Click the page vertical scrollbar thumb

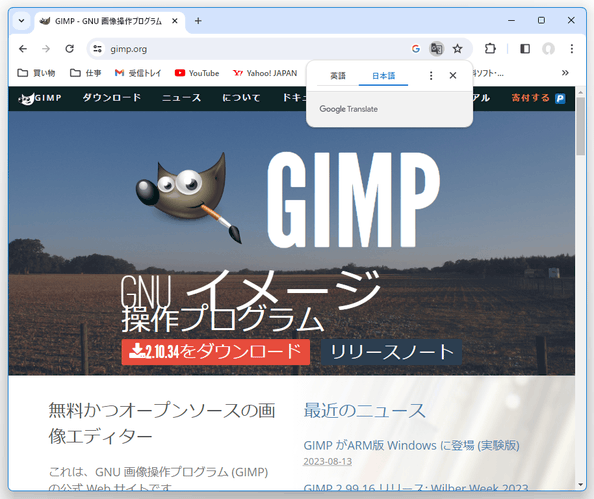580,126
